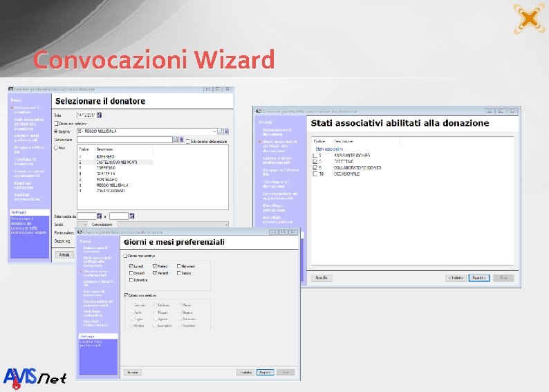Image resolution: width=549 pixels, height=392 pixels.
Task: Check the Domenica checkbox
Action: point(131,280)
